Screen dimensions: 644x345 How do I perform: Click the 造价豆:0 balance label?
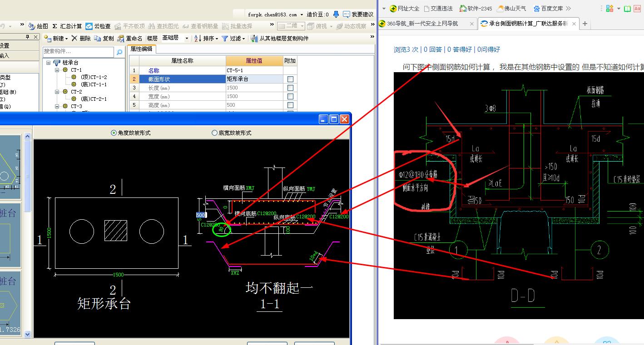[318, 15]
